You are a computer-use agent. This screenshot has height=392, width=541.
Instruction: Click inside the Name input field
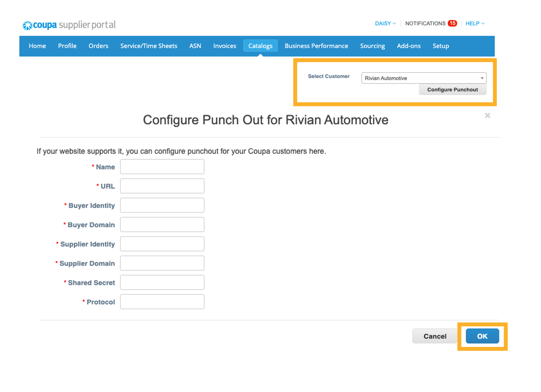[162, 167]
